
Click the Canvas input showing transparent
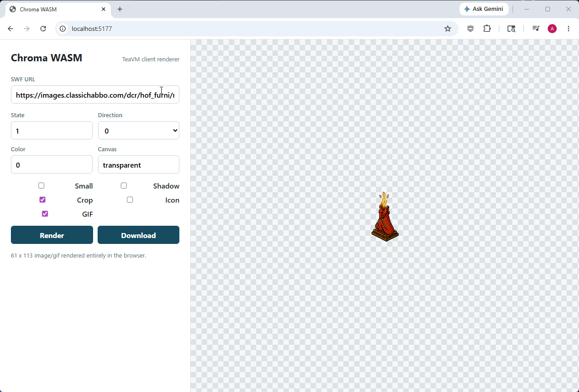point(139,164)
